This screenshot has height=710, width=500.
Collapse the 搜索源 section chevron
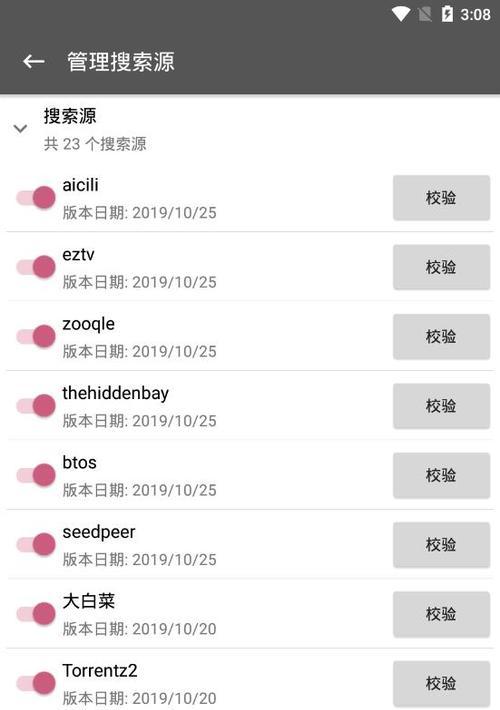point(20,129)
